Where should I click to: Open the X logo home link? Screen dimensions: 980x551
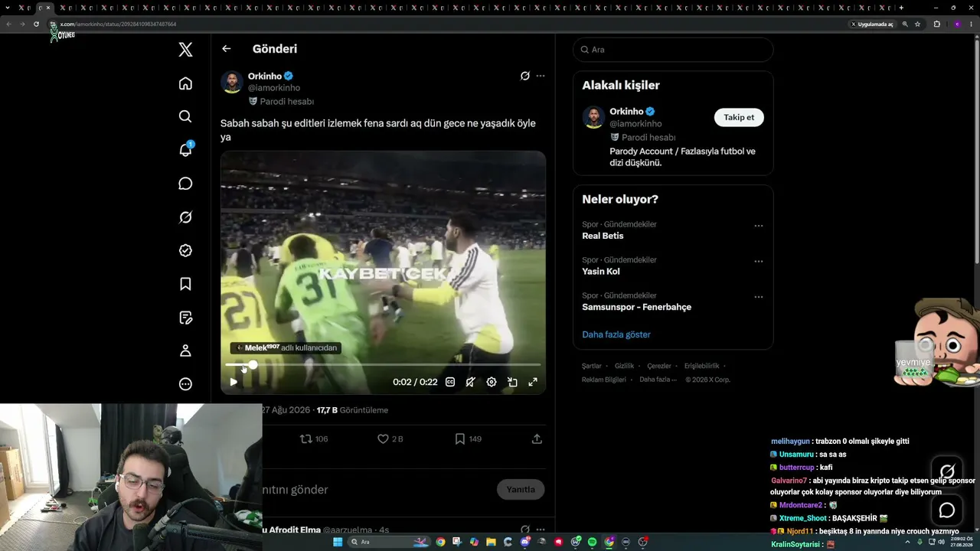click(185, 50)
